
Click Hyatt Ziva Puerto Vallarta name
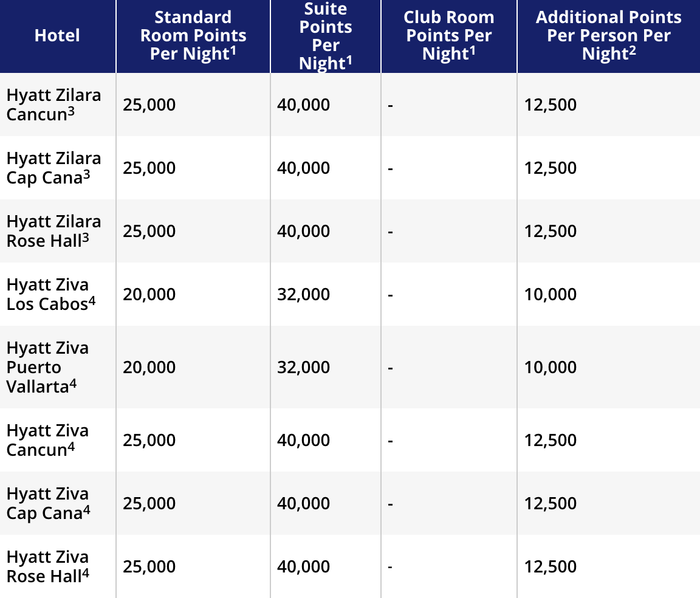pos(48,367)
